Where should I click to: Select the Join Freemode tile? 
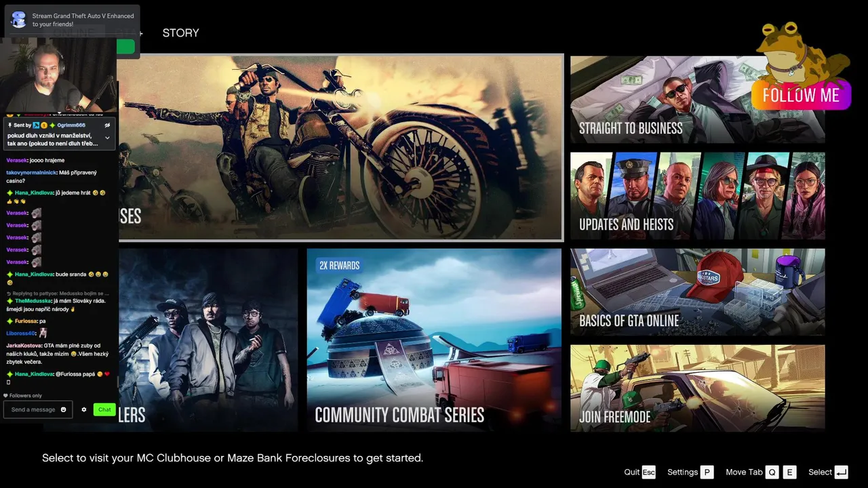[x=697, y=388]
